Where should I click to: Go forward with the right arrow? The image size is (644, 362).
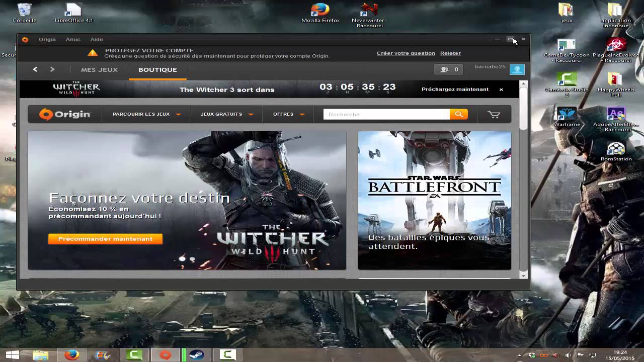pos(52,69)
